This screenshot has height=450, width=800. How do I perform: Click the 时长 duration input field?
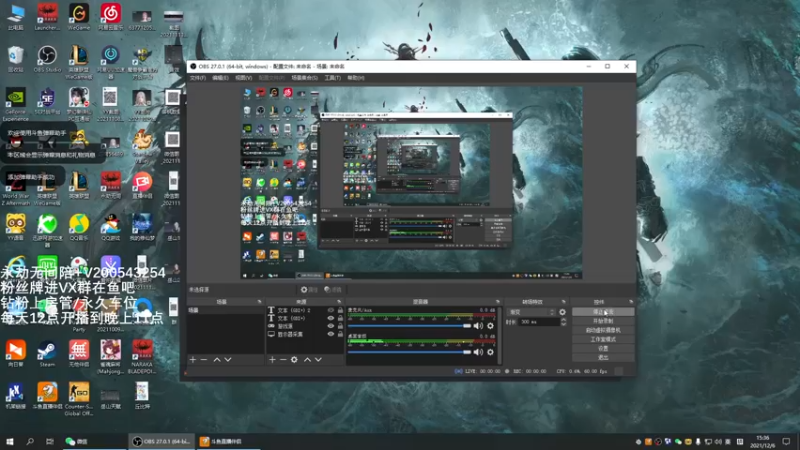539,322
